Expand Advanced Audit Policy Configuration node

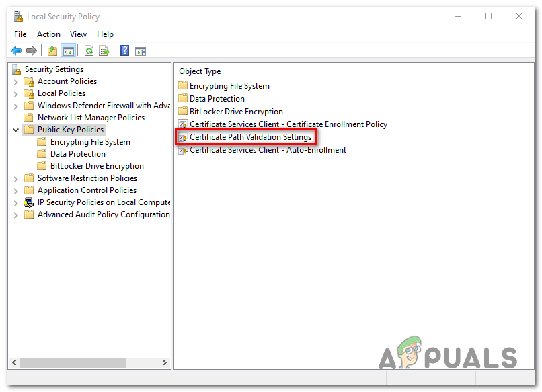15,215
